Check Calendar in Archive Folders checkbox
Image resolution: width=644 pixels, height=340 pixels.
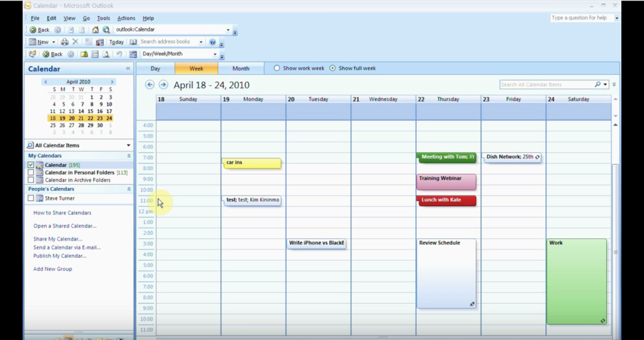[x=31, y=180]
